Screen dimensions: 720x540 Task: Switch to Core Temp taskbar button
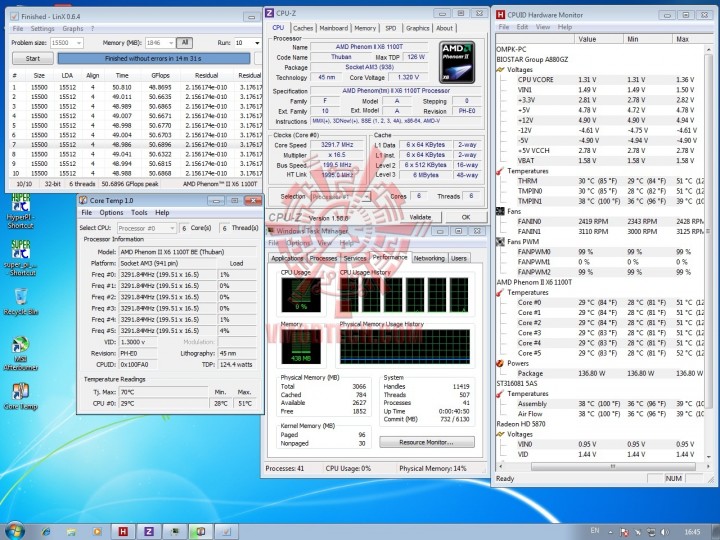tap(201, 532)
